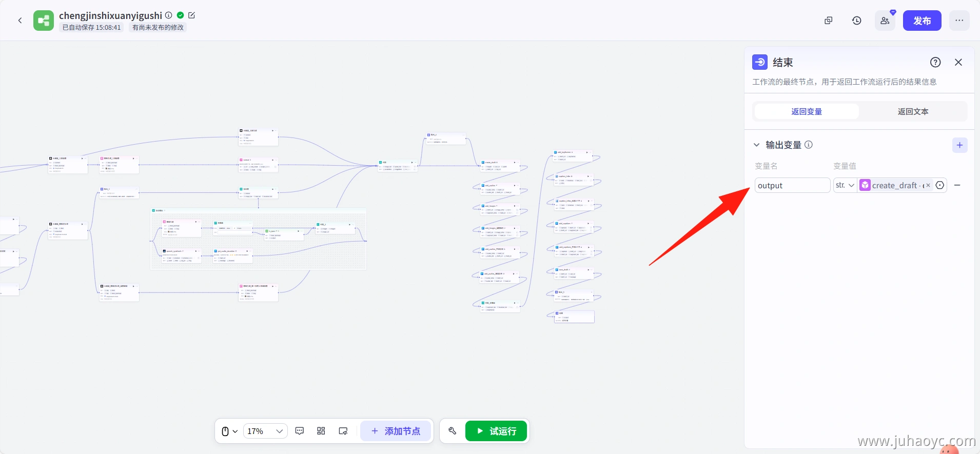Toggle the minimap icon in bottom toolbar
This screenshot has width=980, height=454.
point(343,431)
